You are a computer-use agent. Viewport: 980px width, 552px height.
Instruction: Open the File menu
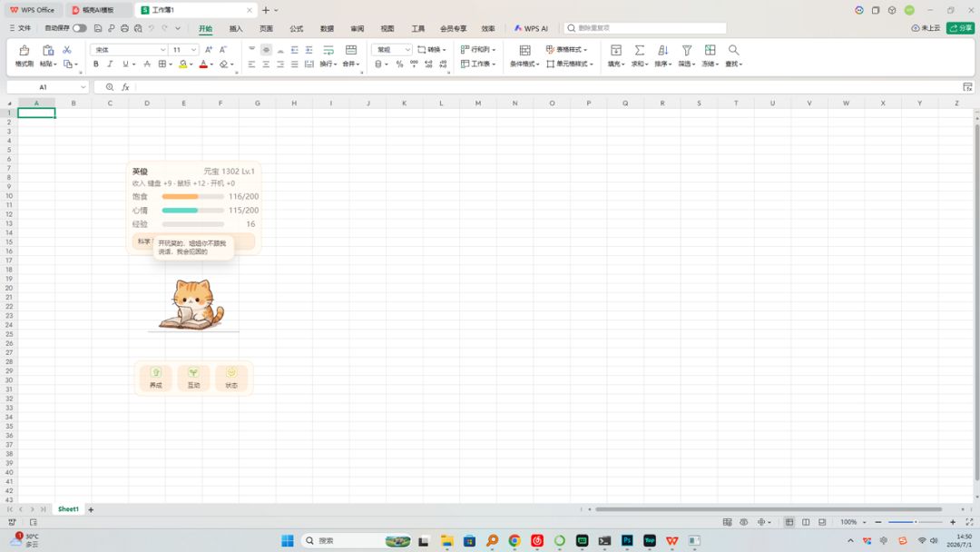20,28
